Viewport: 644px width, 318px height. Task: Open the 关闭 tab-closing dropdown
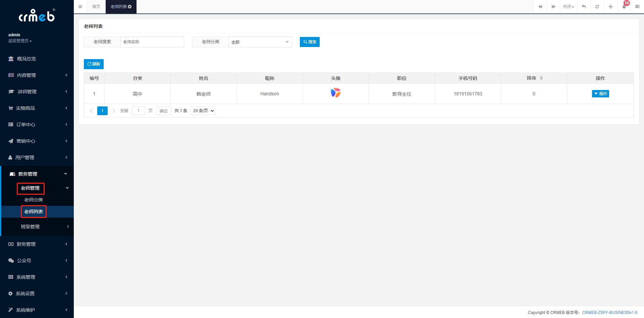tap(568, 7)
